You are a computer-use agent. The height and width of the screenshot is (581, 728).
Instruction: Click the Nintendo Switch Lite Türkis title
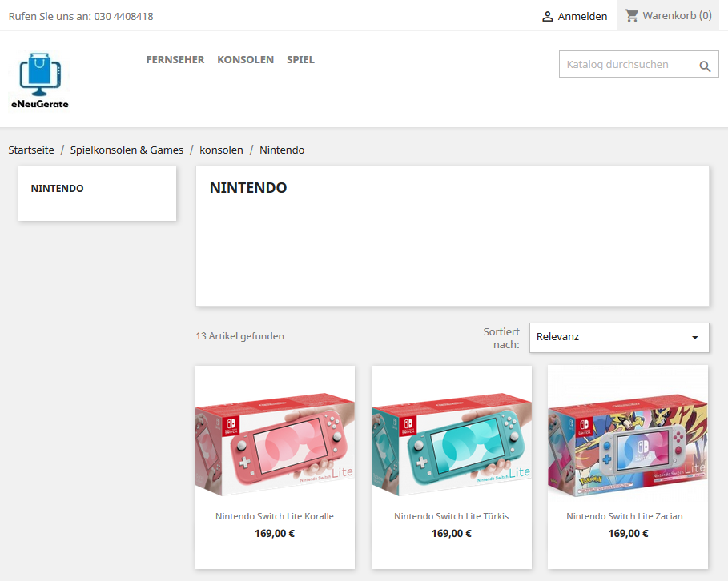tap(451, 516)
